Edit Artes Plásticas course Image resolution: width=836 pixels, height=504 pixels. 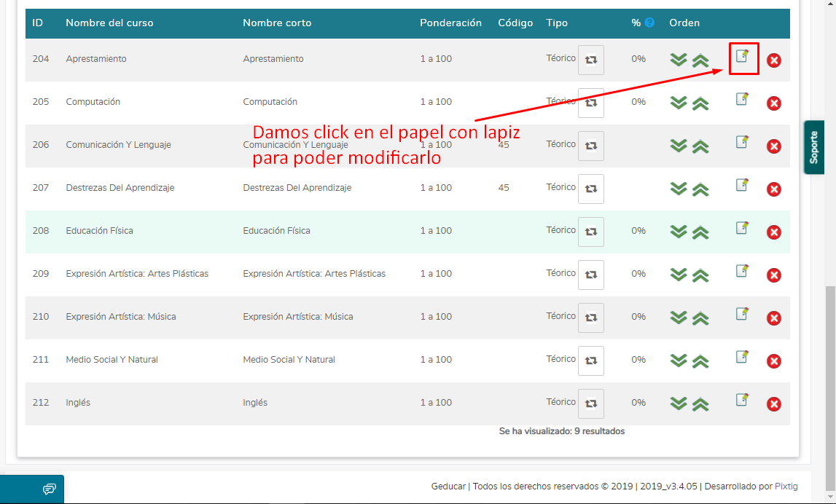742,271
